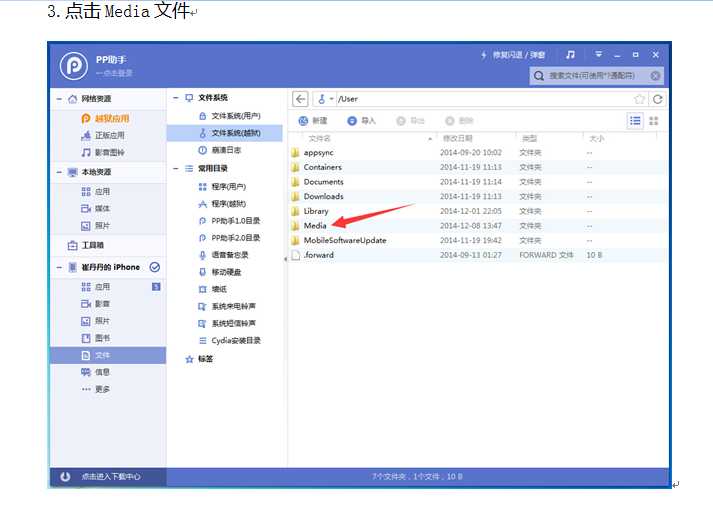Sort by the 大小 column header

[x=597, y=139]
